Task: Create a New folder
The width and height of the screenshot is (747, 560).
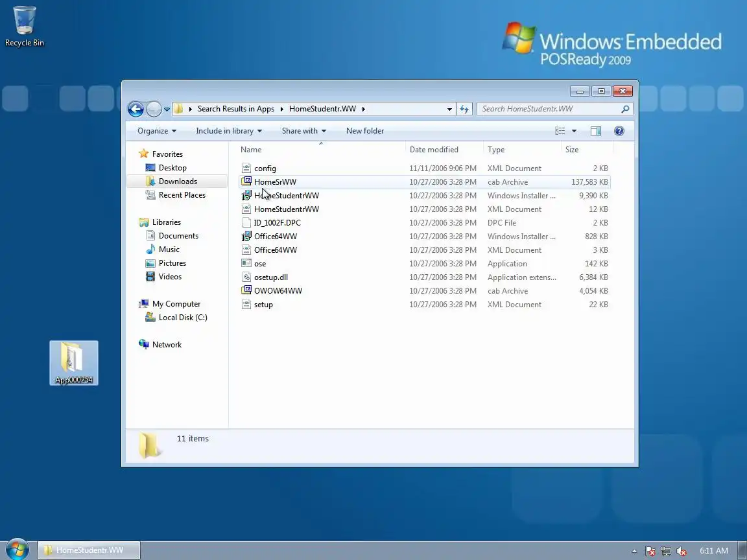Action: coord(365,131)
